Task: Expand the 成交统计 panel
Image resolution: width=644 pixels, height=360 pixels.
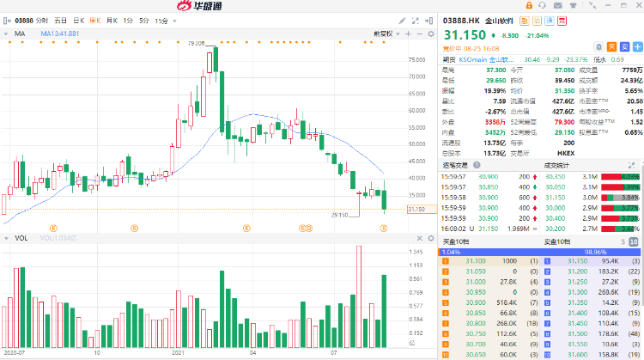Action: tap(631, 165)
